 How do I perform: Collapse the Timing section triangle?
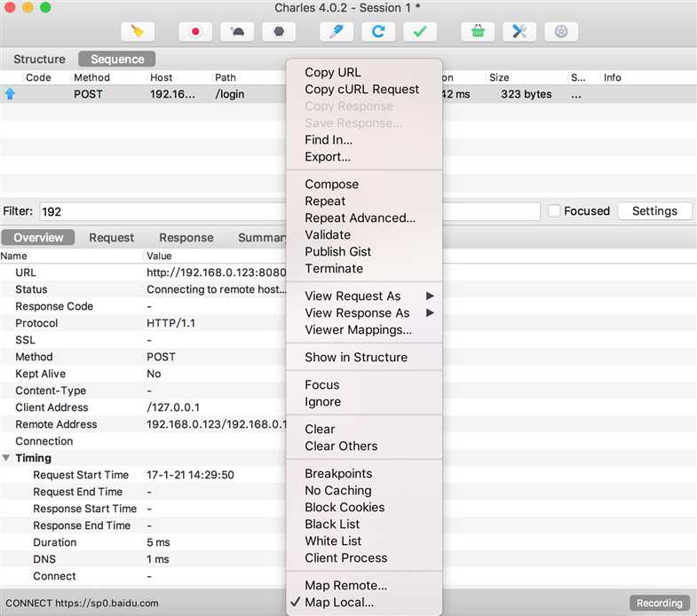coord(6,457)
